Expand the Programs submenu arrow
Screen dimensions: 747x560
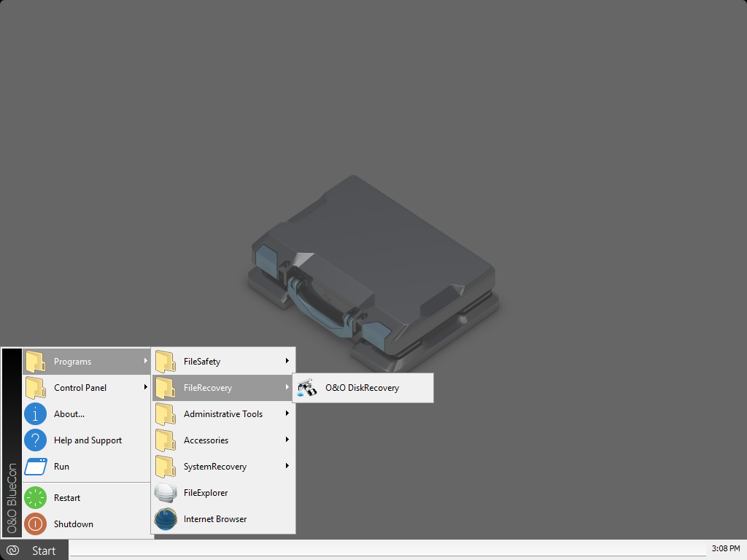coord(145,361)
